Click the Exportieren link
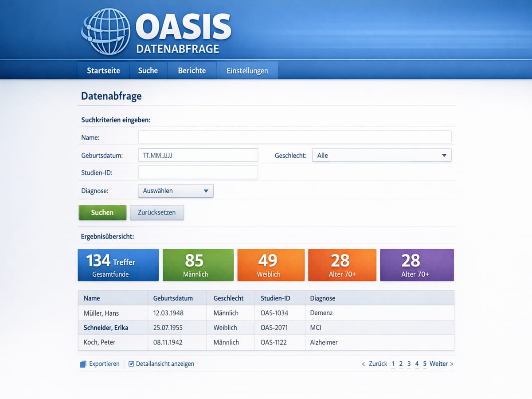 pyautogui.click(x=104, y=364)
